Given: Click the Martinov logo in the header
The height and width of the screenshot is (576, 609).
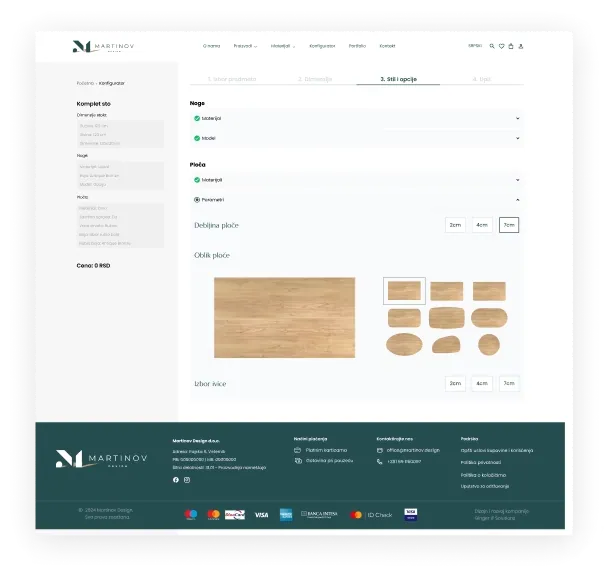Looking at the screenshot, I should (103, 46).
